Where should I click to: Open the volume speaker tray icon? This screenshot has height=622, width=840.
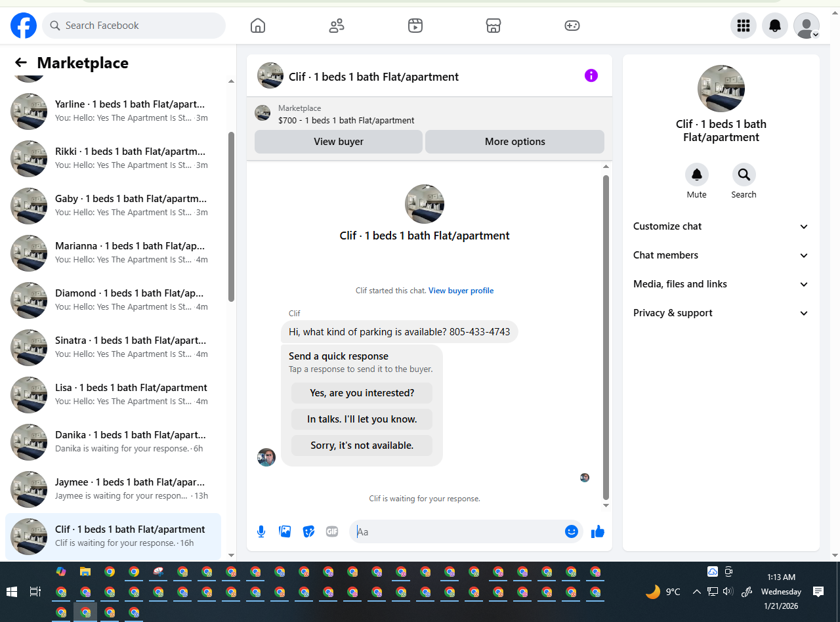coord(728,592)
